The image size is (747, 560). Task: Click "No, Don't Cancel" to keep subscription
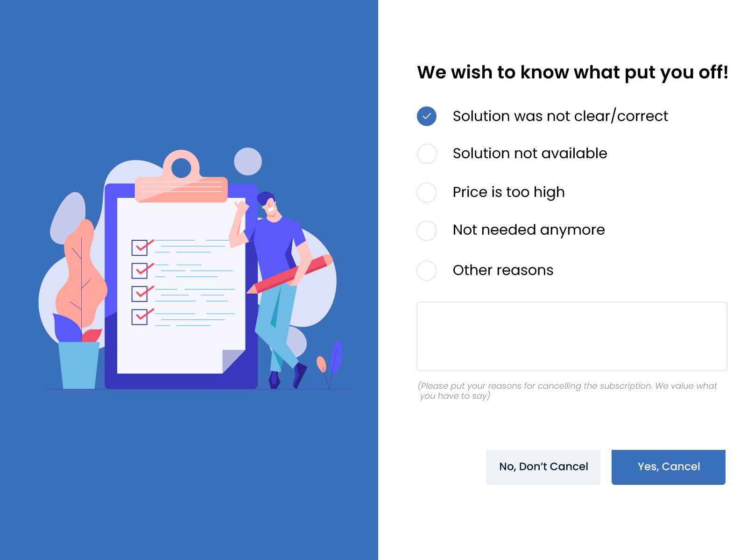(543, 467)
